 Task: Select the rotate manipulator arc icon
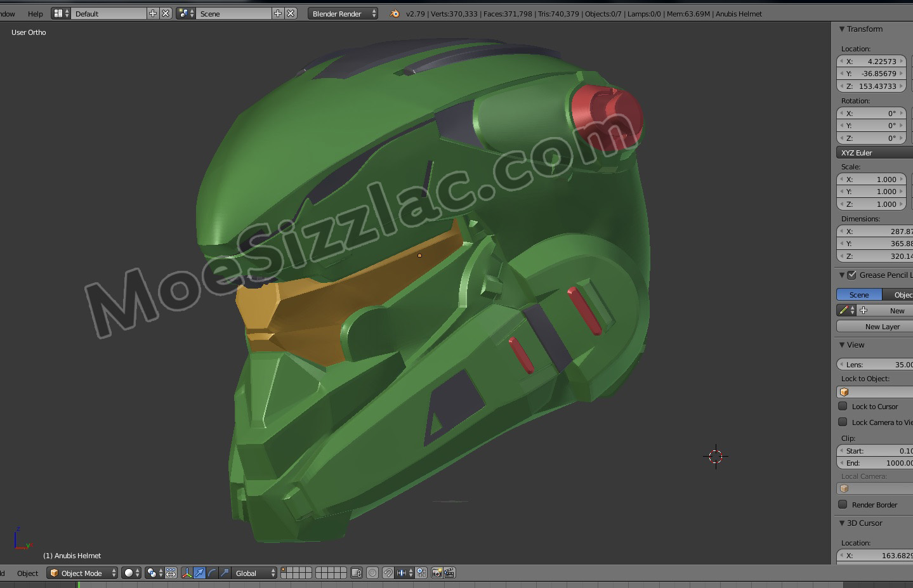coord(212,573)
